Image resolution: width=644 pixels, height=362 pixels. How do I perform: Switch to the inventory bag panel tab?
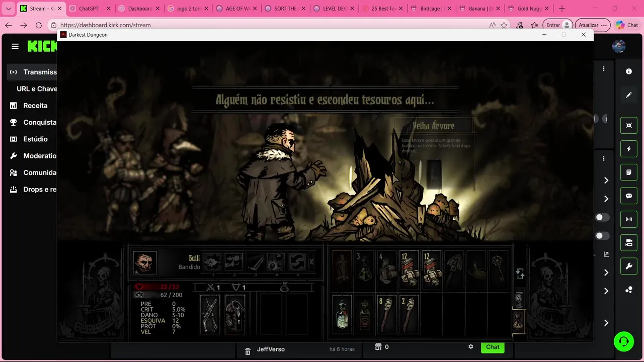click(x=518, y=321)
